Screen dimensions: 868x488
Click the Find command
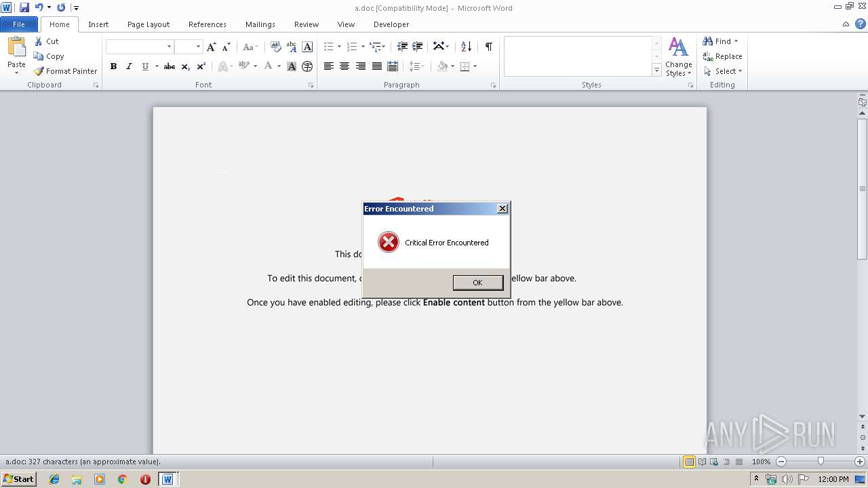point(720,41)
